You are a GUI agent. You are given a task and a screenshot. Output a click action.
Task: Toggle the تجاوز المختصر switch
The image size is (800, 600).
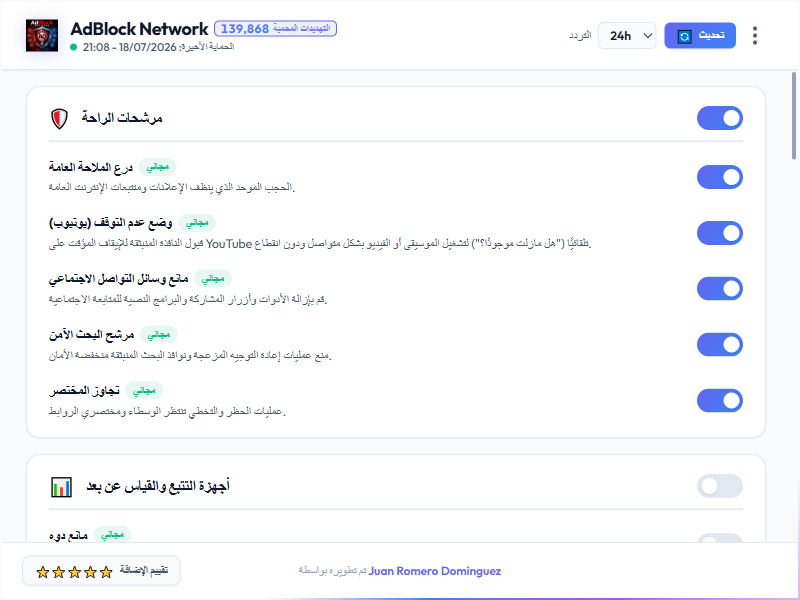tap(719, 401)
